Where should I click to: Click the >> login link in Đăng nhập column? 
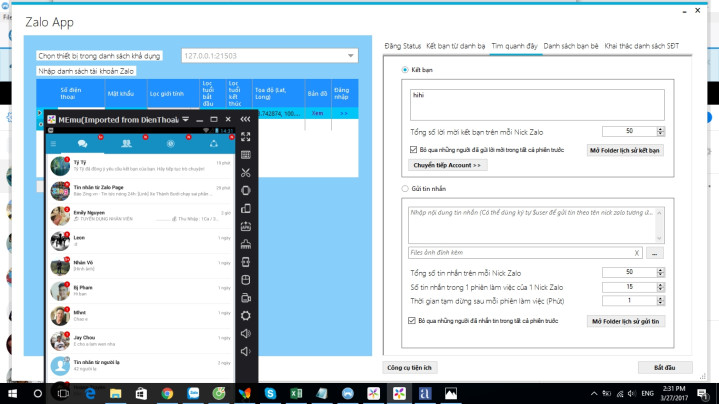pos(343,113)
